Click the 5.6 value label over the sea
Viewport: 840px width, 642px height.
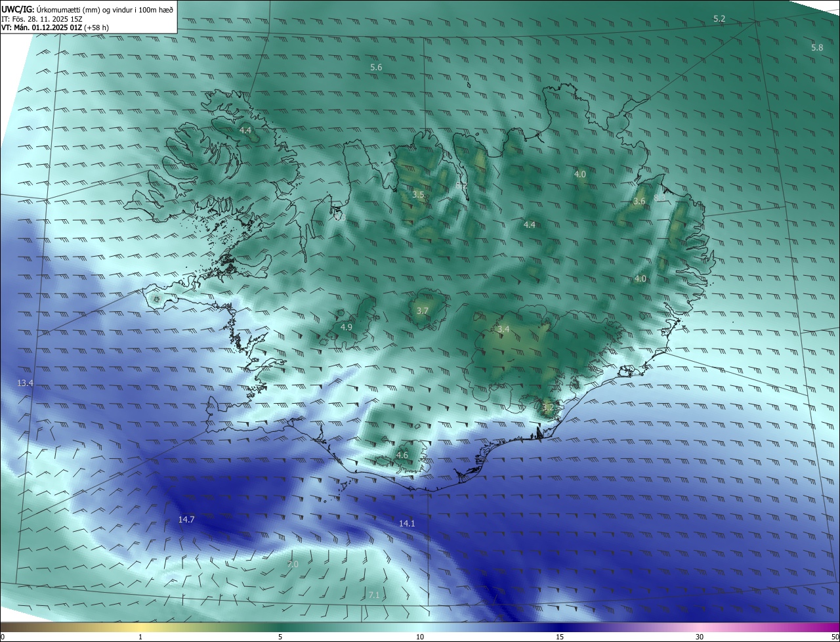click(x=376, y=68)
